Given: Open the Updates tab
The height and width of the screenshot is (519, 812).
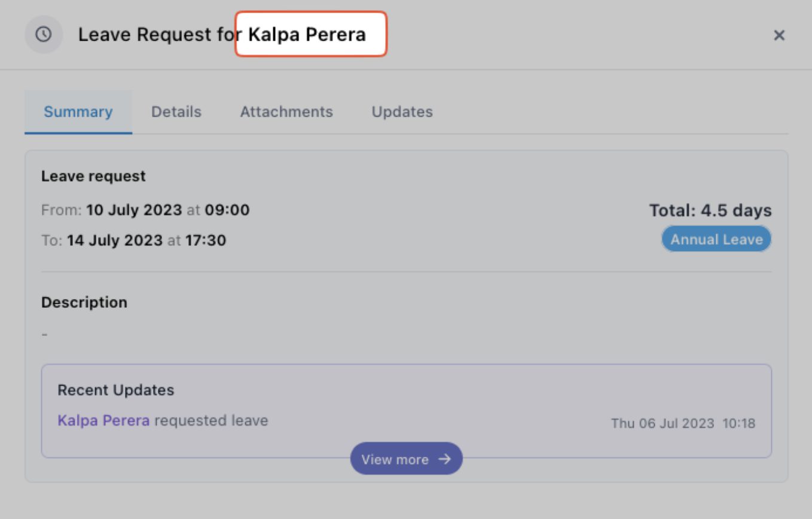Looking at the screenshot, I should [402, 111].
